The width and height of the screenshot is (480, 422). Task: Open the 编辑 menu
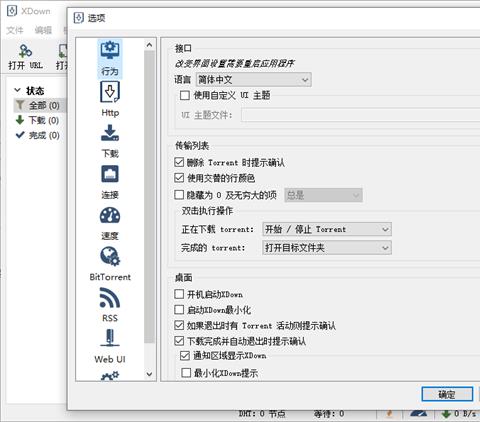43,30
